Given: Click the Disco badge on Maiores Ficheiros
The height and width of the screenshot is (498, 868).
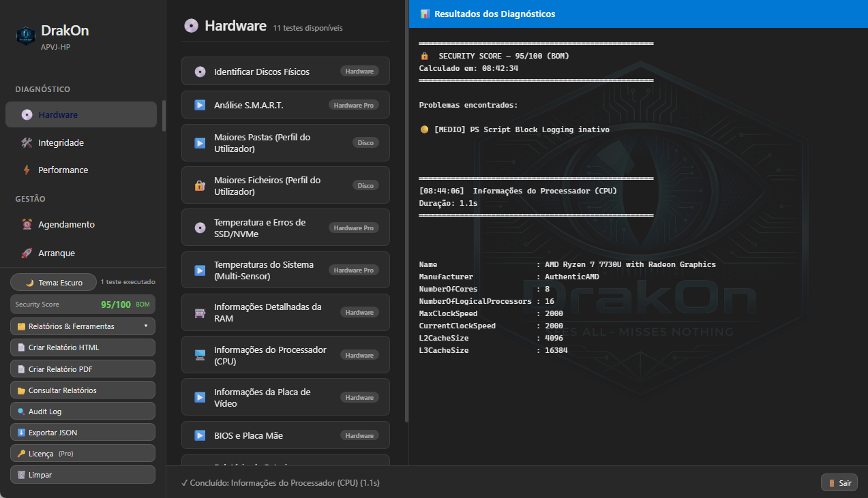Looking at the screenshot, I should click(366, 185).
